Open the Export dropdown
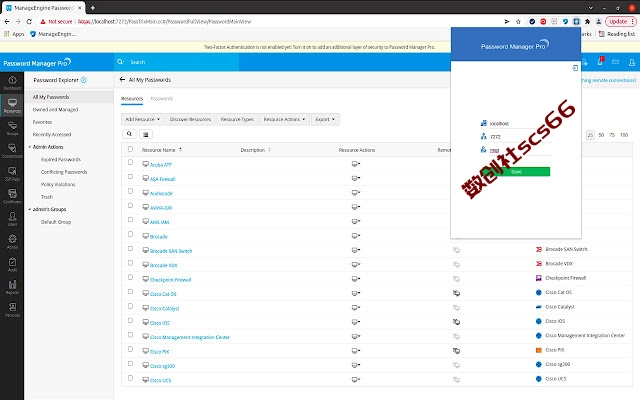The image size is (640, 400). pos(325,119)
